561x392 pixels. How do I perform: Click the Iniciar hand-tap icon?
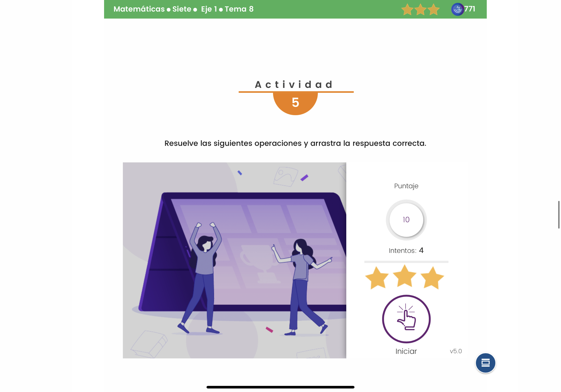click(x=406, y=319)
